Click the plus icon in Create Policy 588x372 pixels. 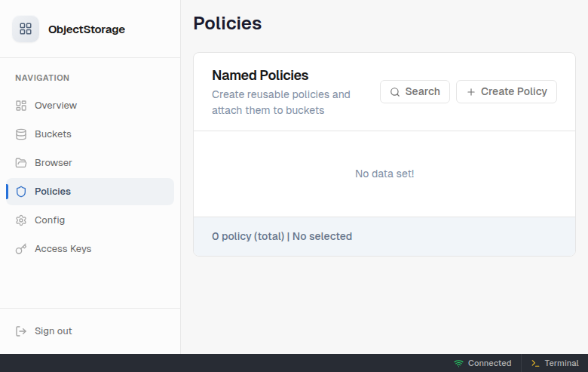click(471, 92)
